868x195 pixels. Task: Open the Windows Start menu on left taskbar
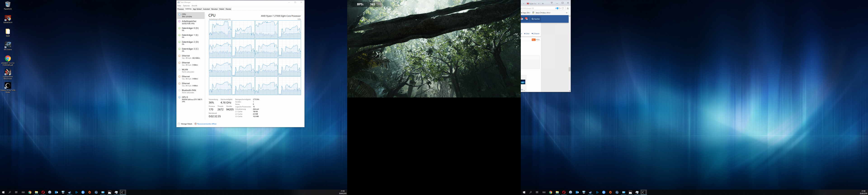tap(3, 192)
